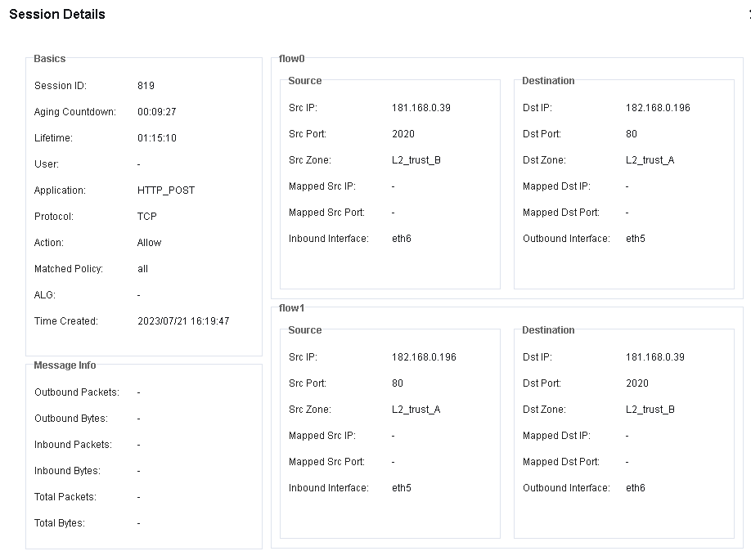
Task: Select flow1 destination port 2020
Action: click(637, 383)
